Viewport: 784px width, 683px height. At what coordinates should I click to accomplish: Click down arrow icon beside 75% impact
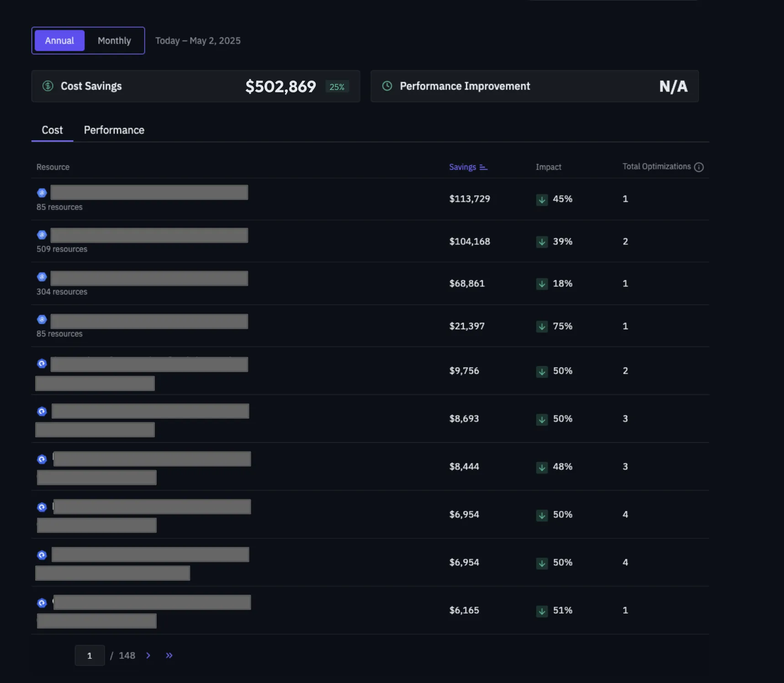pyautogui.click(x=542, y=326)
